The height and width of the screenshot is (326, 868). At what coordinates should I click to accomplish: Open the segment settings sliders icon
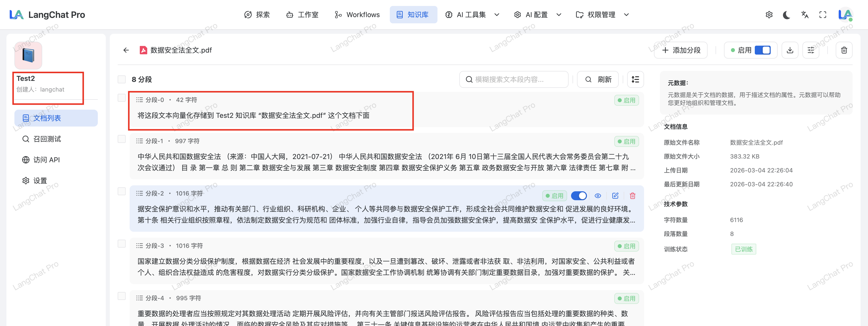(x=811, y=50)
